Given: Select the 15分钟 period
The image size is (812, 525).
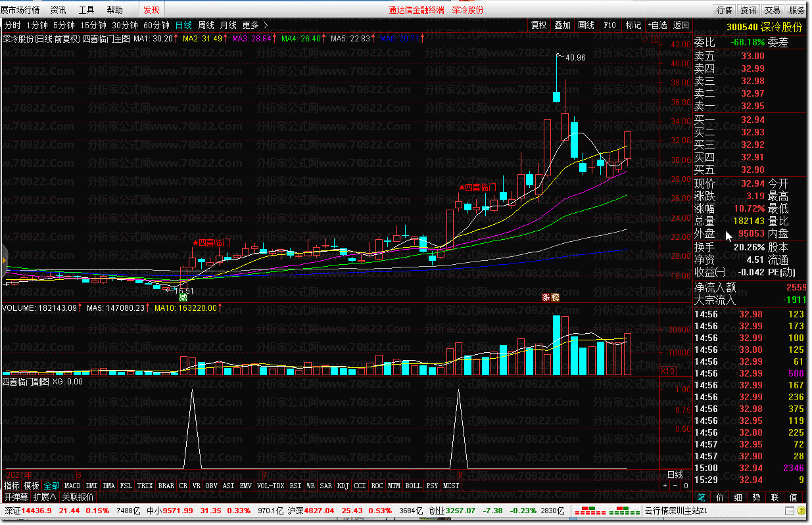Looking at the screenshot, I should coord(93,25).
